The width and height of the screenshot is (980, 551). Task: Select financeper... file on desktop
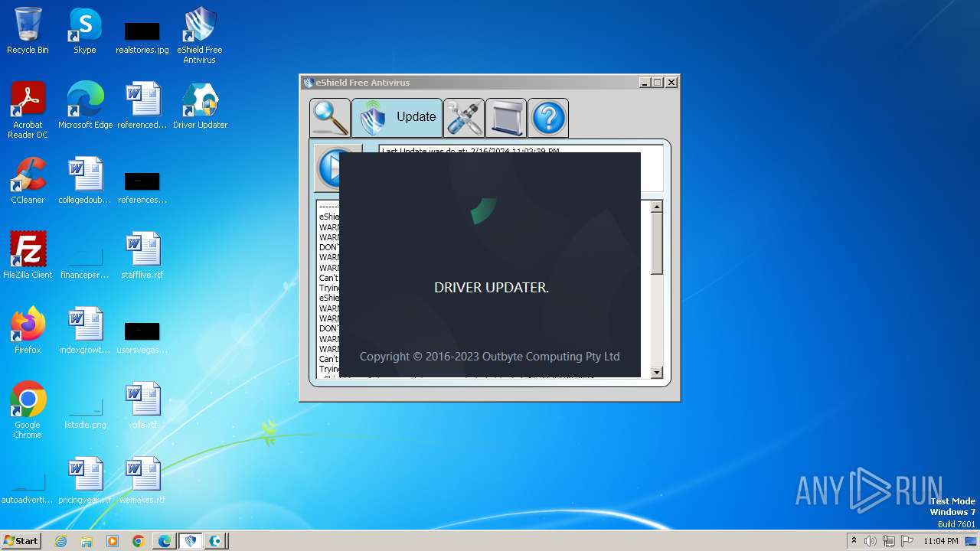tap(85, 263)
